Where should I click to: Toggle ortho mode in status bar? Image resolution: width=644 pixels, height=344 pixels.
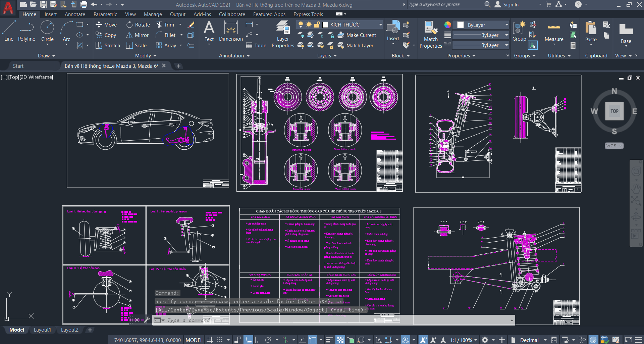(x=258, y=340)
